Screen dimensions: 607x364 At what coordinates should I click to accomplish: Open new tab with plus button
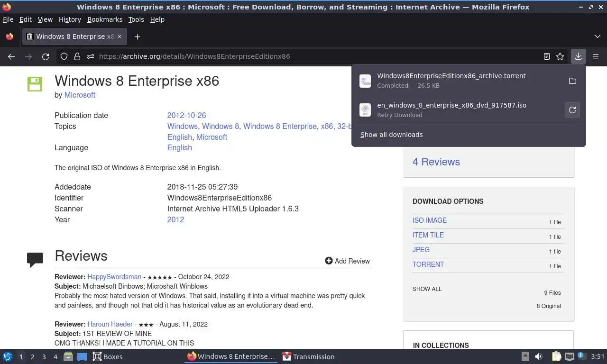(137, 36)
